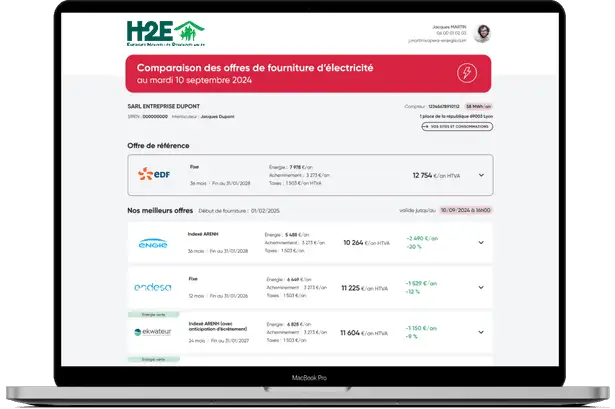Screen dimensions: 615x409
Task: Click the EDF logo
Action: point(154,174)
